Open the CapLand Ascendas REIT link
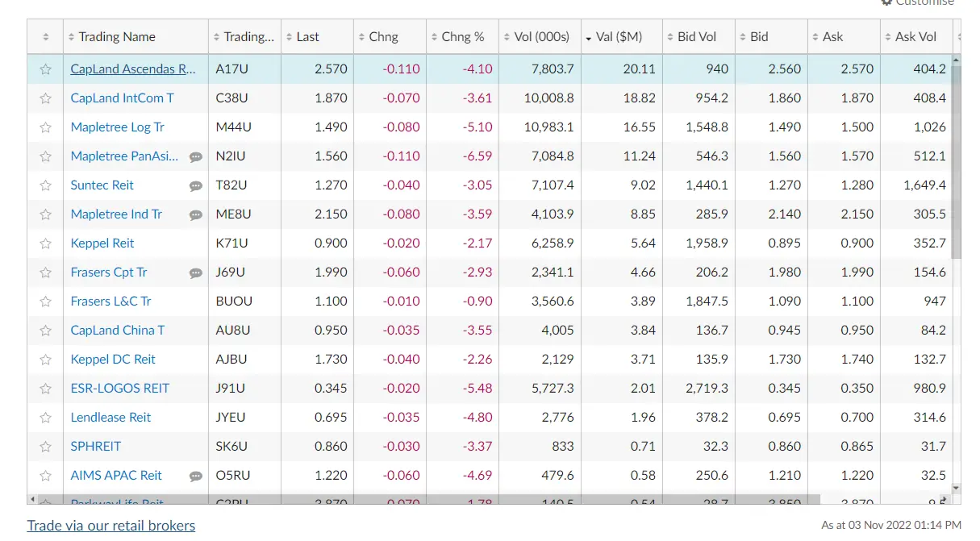This screenshot has height=541, width=980. [133, 69]
